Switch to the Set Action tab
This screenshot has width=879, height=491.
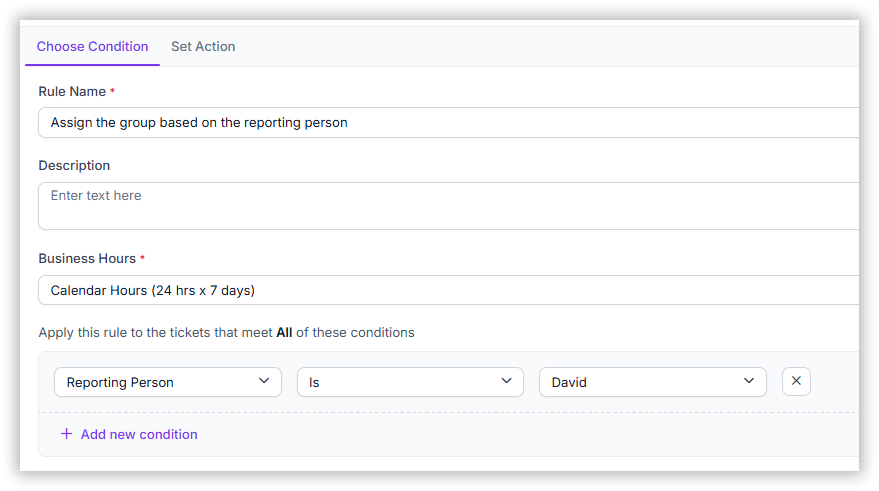click(203, 47)
